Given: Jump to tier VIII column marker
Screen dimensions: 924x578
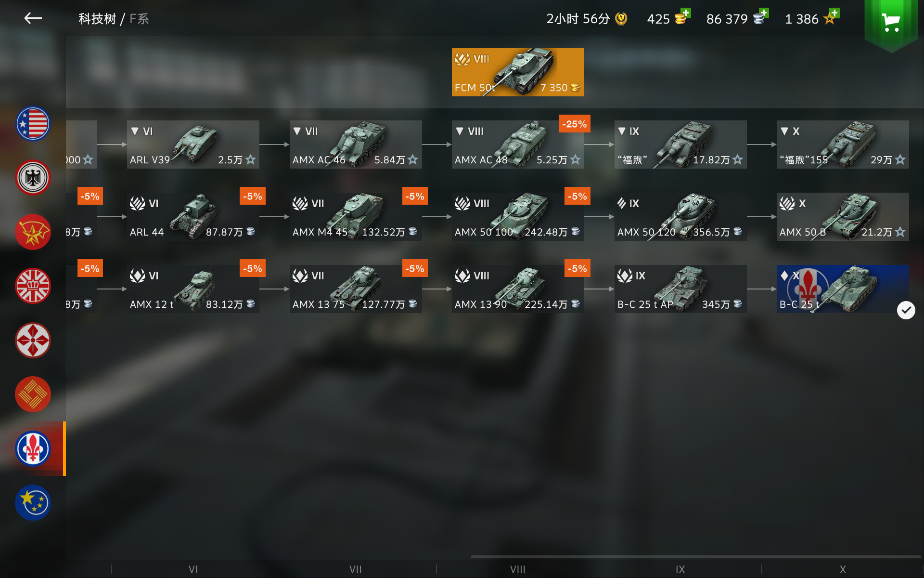Looking at the screenshot, I should (x=518, y=569).
